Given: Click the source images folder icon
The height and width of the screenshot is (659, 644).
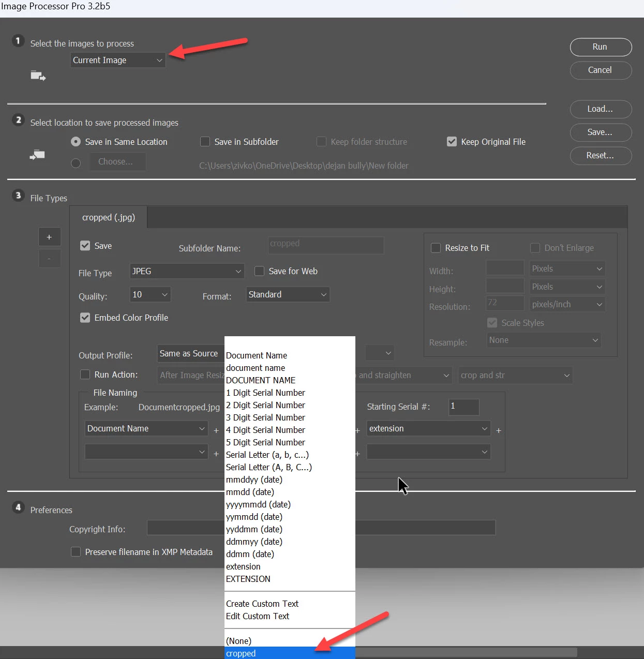Looking at the screenshot, I should tap(38, 76).
